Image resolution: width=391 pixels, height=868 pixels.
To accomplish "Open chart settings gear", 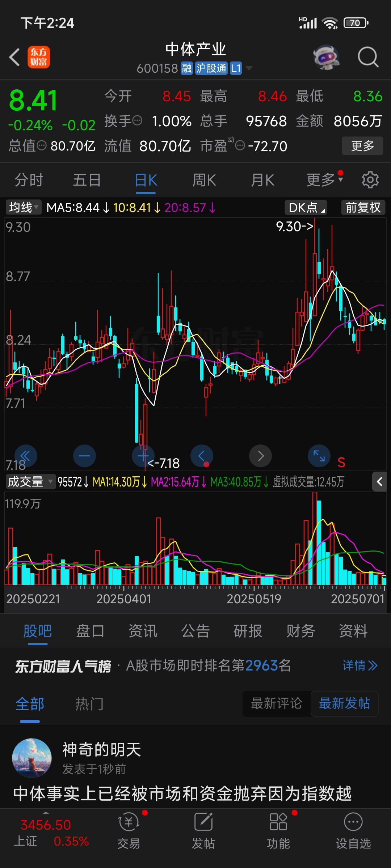I will click(x=370, y=180).
